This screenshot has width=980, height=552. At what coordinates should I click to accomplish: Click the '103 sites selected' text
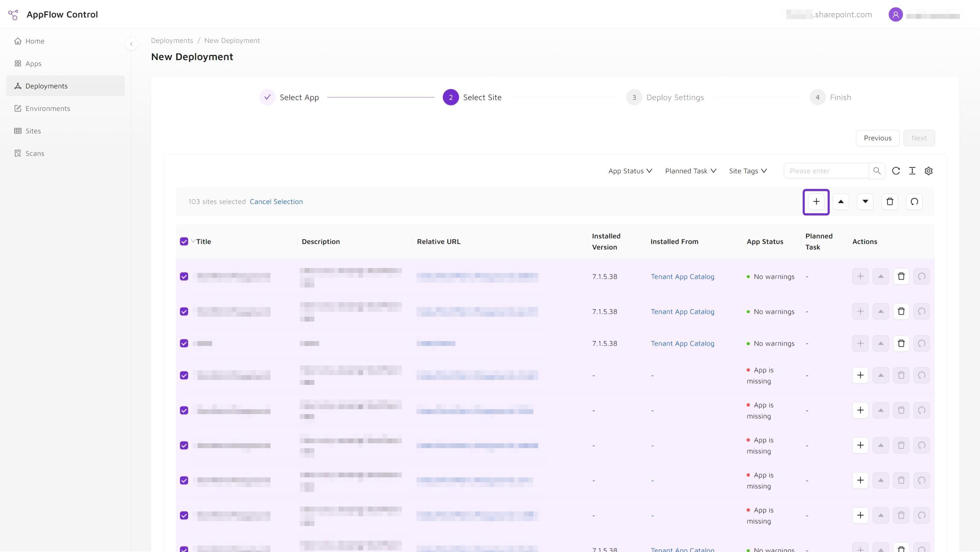tap(217, 202)
